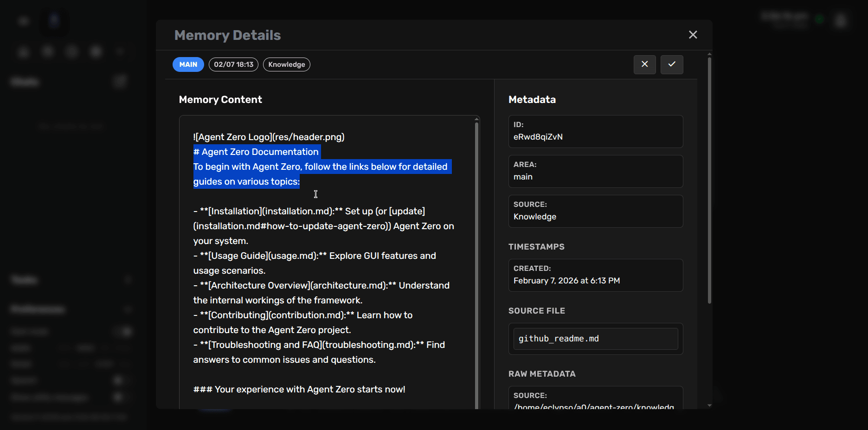Image resolution: width=868 pixels, height=430 pixels.
Task: Click the AREA metadata field showing main
Action: (x=595, y=172)
